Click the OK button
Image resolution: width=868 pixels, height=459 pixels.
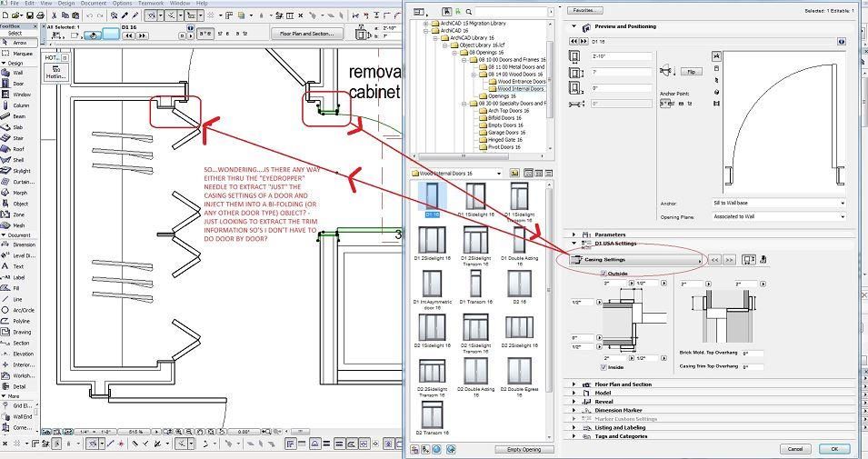(x=834, y=448)
